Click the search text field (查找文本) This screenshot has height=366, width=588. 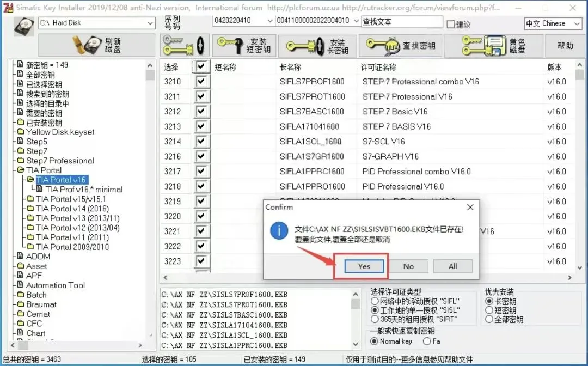click(x=402, y=22)
